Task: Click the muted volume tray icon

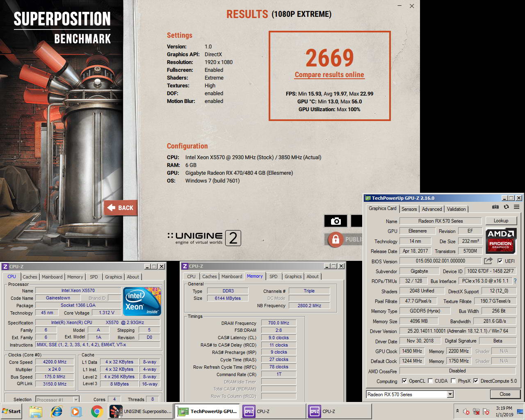Action: 466,411
